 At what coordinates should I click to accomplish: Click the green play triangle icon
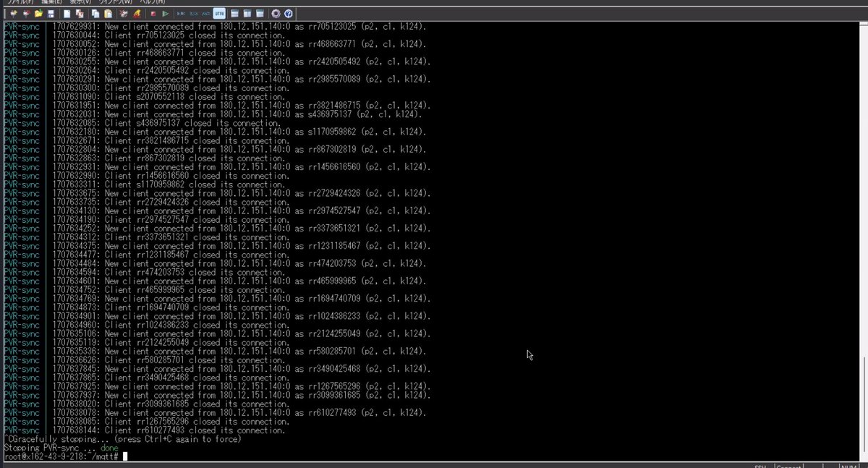[166, 14]
